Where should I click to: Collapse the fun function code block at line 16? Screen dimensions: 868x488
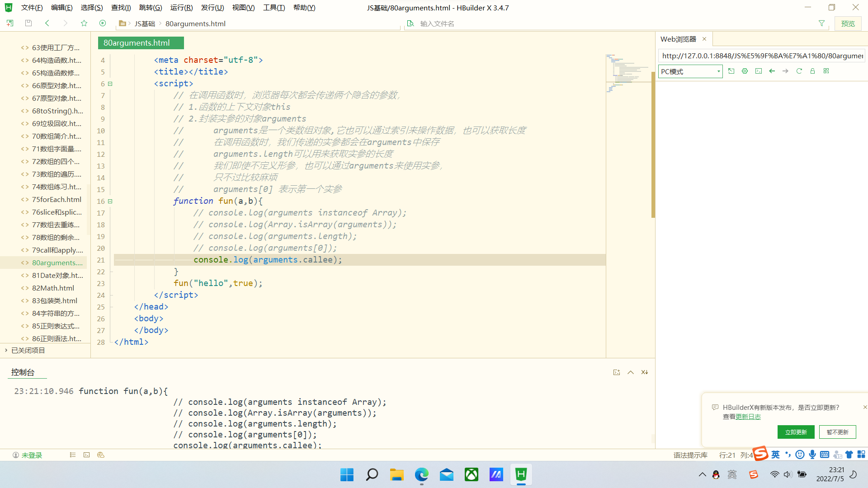click(x=110, y=201)
